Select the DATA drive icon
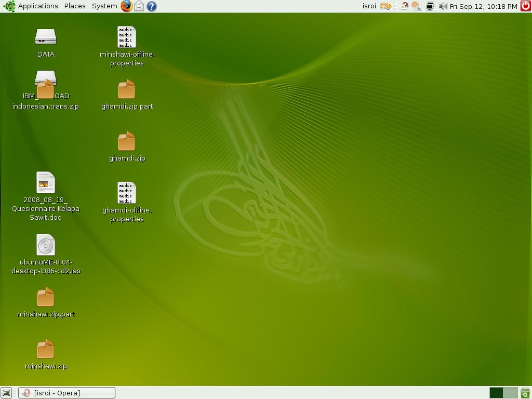 (x=46, y=37)
